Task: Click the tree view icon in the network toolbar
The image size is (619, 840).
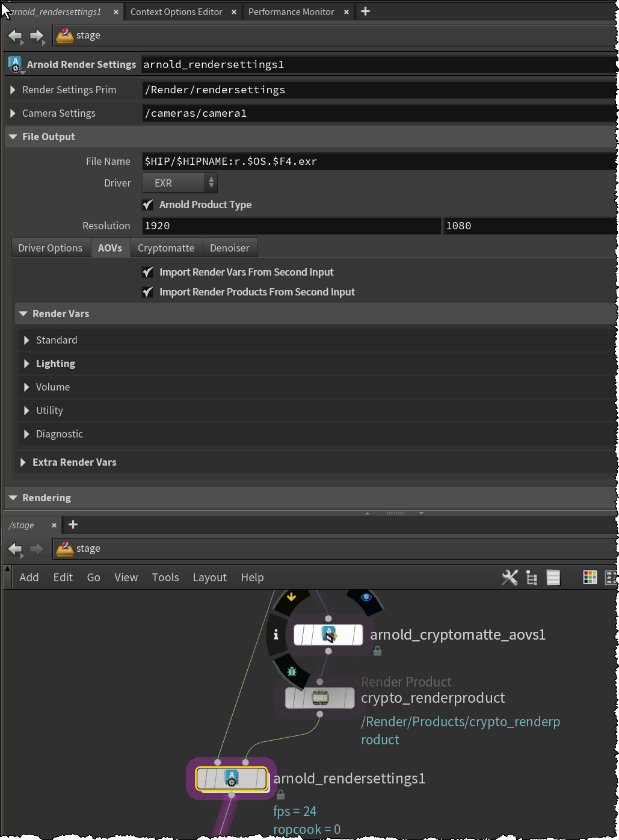Action: click(x=531, y=577)
